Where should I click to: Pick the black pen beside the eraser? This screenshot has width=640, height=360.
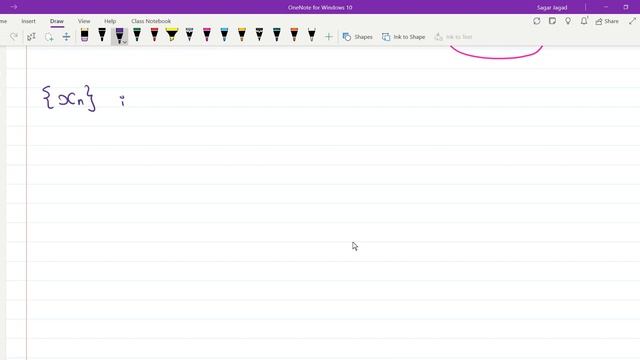pyautogui.click(x=102, y=35)
